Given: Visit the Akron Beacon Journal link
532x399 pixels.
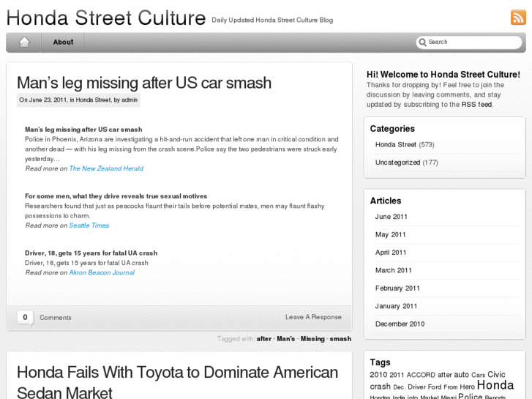Looking at the screenshot, I should (102, 272).
